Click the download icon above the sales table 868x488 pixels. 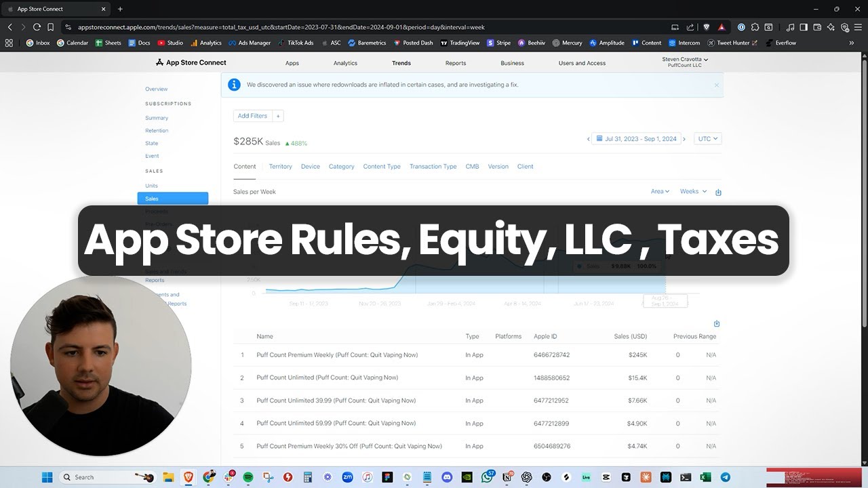coord(717,323)
